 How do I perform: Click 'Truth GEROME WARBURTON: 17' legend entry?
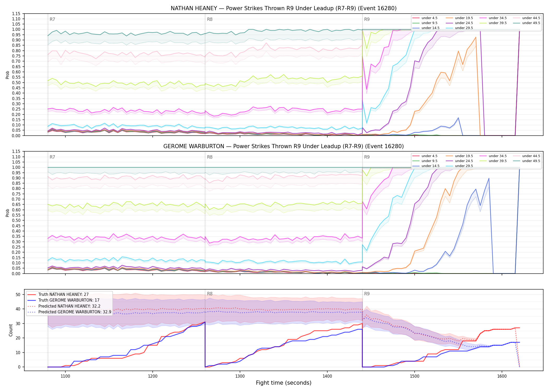coord(64,300)
